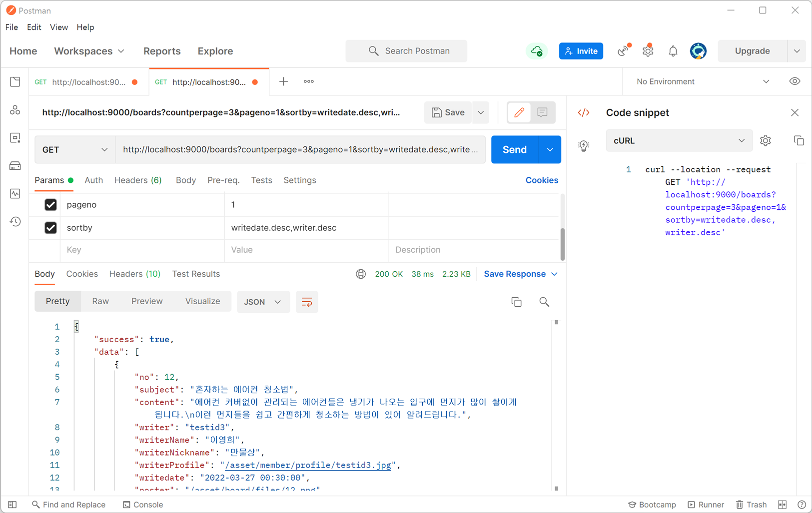Uncheck the sortby parameter
This screenshot has height=513, width=812.
tap(50, 228)
